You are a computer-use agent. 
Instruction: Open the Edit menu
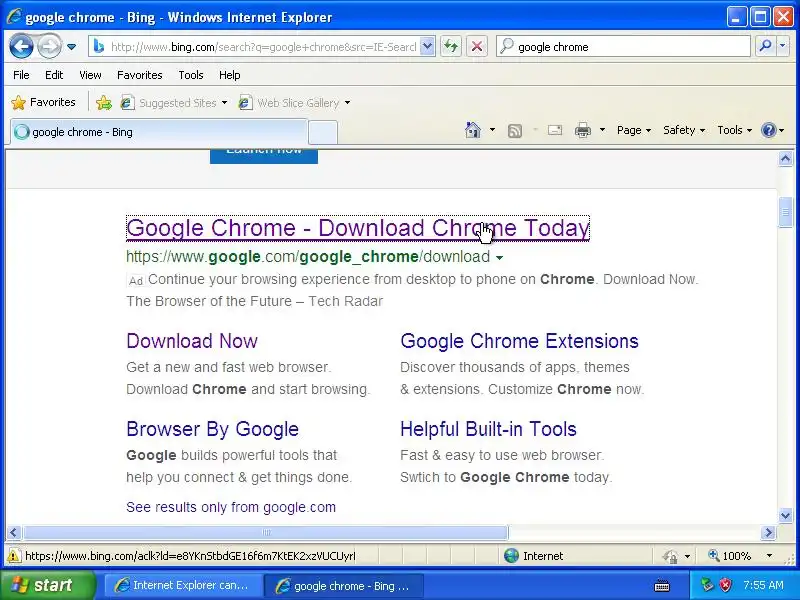click(x=54, y=75)
